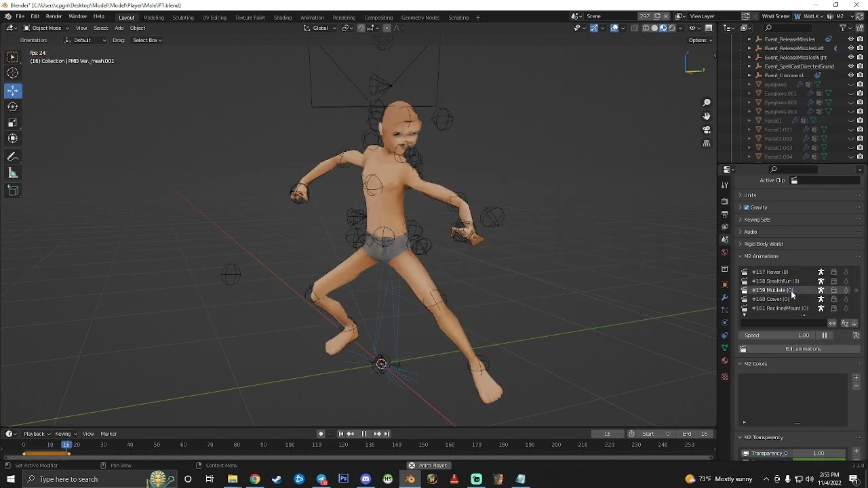Image resolution: width=868 pixels, height=488 pixels.
Task: Open Google Chrome from the taskbar
Action: (x=255, y=479)
